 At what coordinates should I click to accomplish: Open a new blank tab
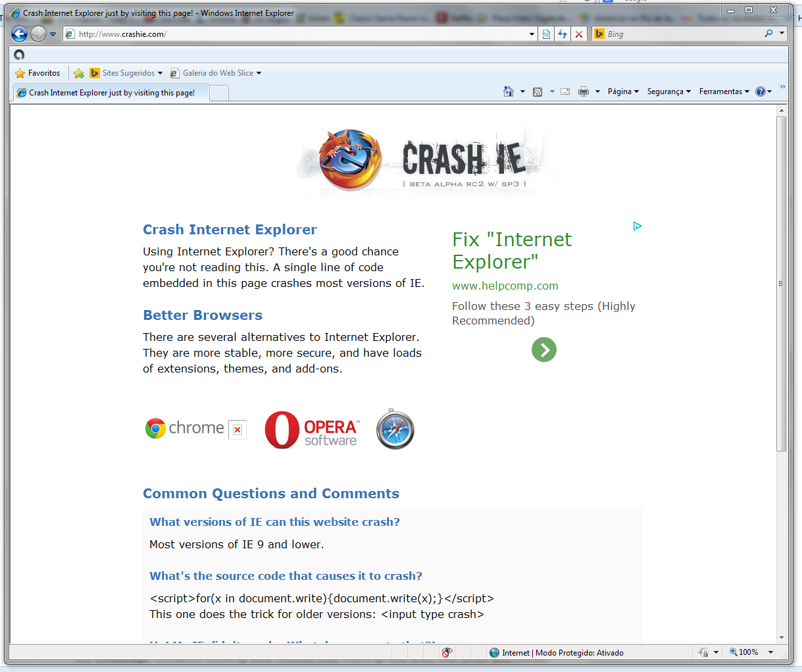[219, 93]
